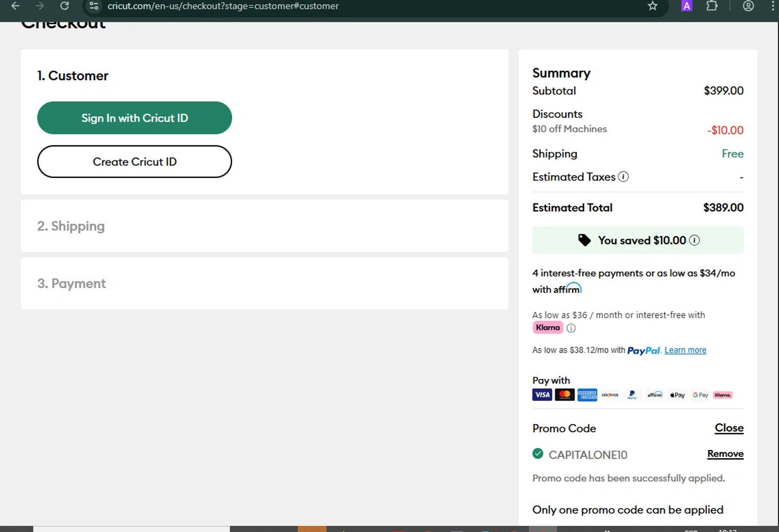This screenshot has width=779, height=532.
Task: Click the $10 off Machines text
Action: [x=570, y=129]
